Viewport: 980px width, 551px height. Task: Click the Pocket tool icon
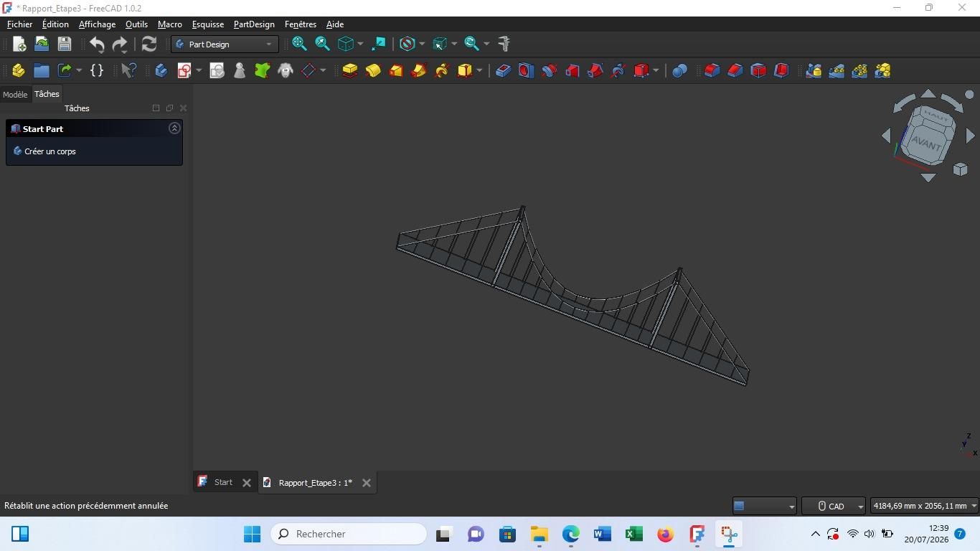[x=503, y=70]
